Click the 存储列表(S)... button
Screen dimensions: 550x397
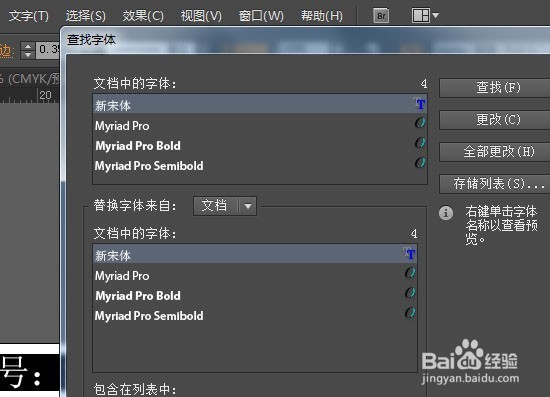coord(495,183)
